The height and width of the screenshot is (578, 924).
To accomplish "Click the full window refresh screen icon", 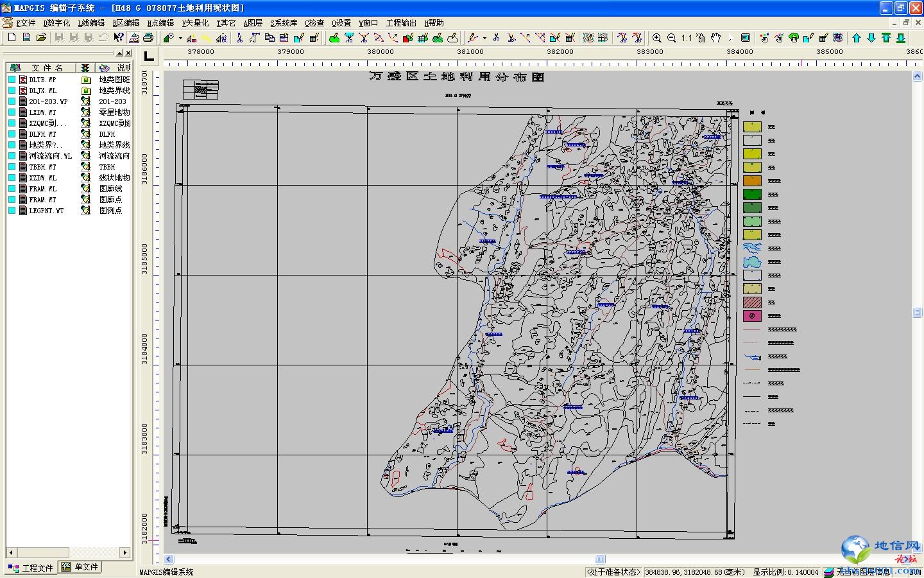I will point(745,38).
